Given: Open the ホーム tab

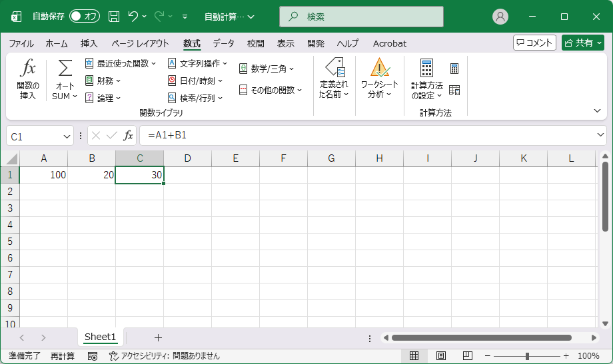Looking at the screenshot, I should 57,43.
